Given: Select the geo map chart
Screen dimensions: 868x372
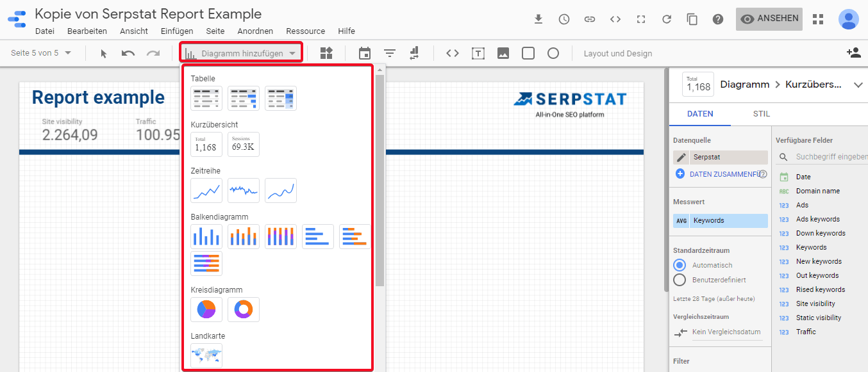Looking at the screenshot, I should point(206,355).
